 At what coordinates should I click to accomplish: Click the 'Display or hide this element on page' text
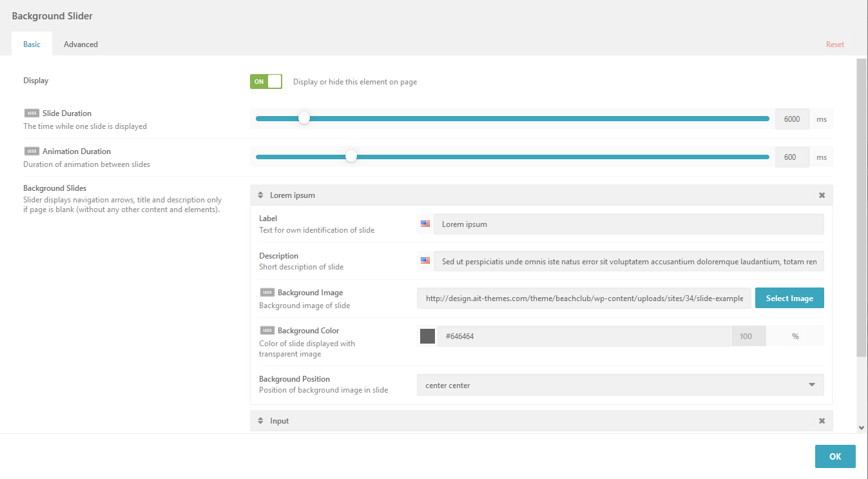pyautogui.click(x=355, y=82)
